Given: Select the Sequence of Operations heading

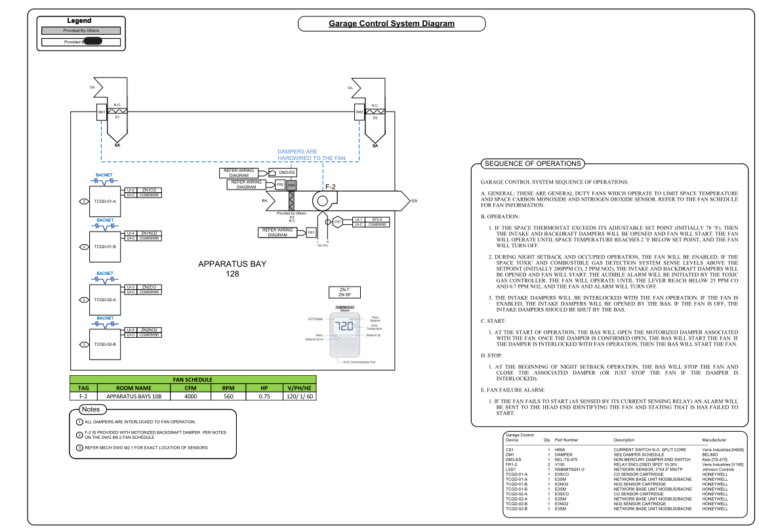Looking at the screenshot, I should (533, 163).
